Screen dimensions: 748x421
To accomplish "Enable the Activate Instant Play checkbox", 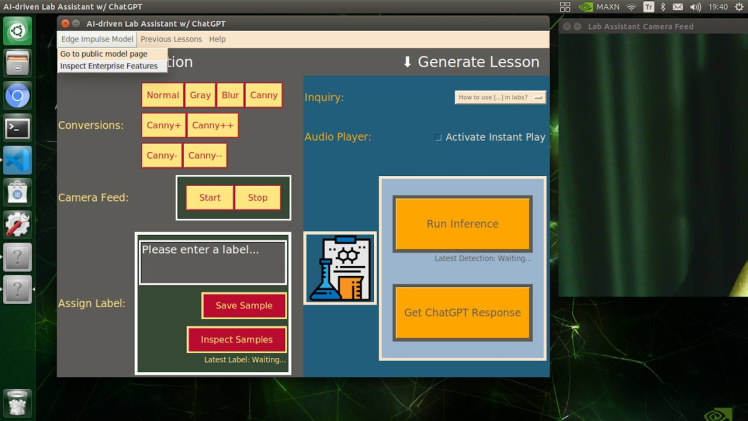I will 438,137.
